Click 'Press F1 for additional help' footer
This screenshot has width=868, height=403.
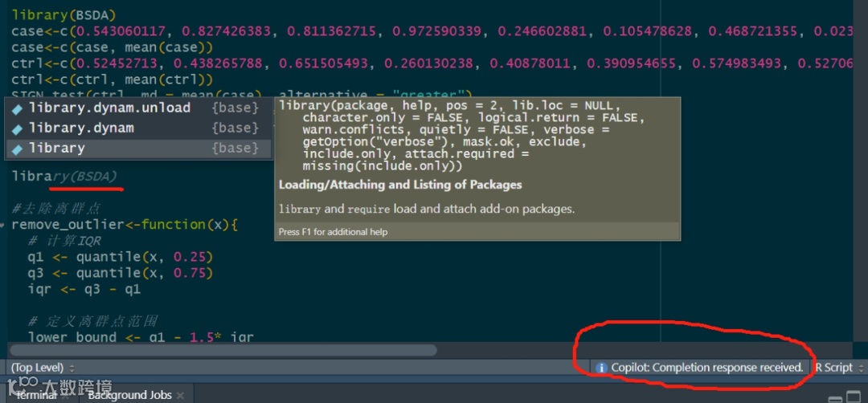[333, 232]
